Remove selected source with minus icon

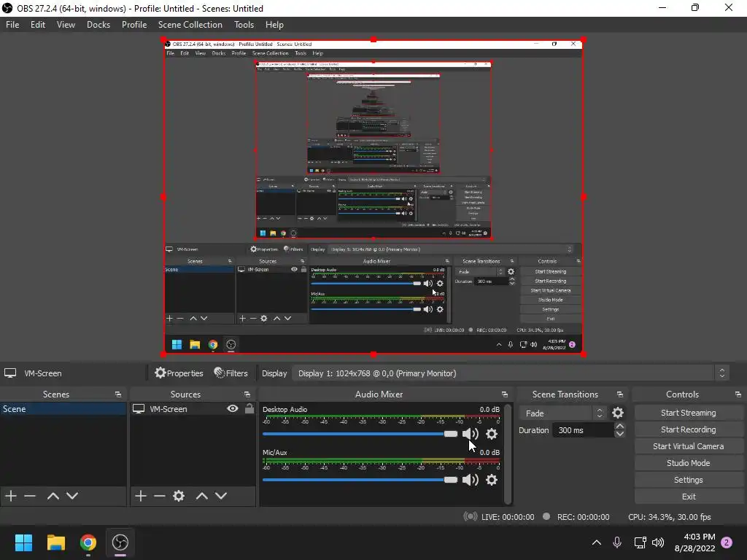tap(160, 496)
